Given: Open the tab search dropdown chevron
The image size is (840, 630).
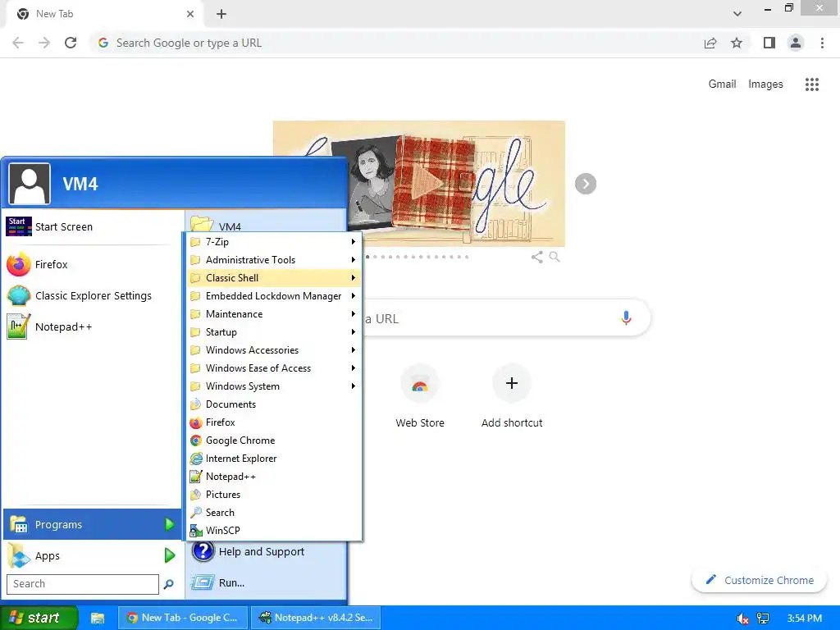Looking at the screenshot, I should (737, 14).
